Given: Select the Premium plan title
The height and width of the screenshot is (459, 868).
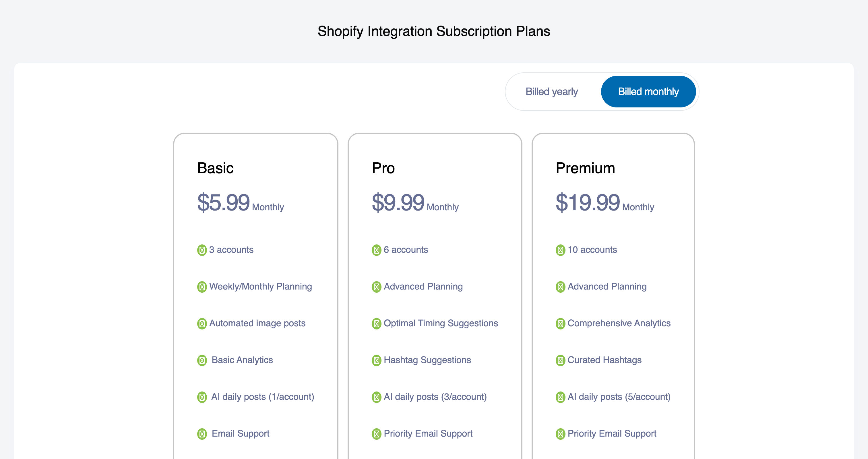Looking at the screenshot, I should 585,168.
